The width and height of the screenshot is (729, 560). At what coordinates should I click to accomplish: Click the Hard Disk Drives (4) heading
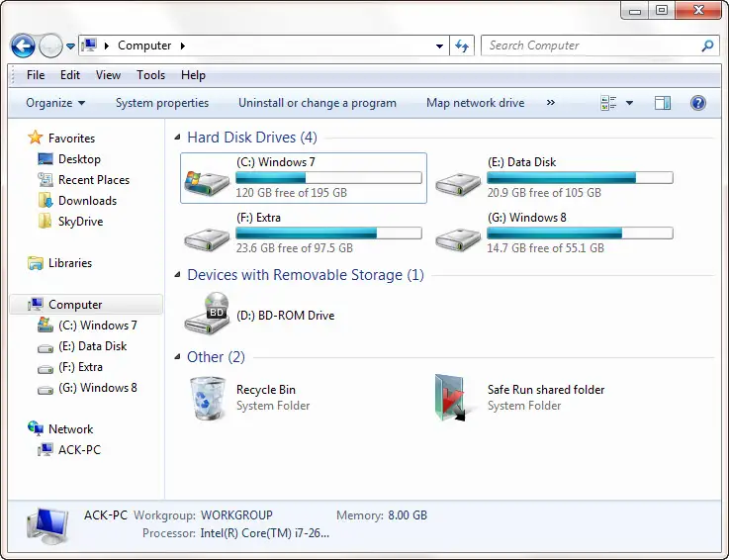pyautogui.click(x=252, y=138)
